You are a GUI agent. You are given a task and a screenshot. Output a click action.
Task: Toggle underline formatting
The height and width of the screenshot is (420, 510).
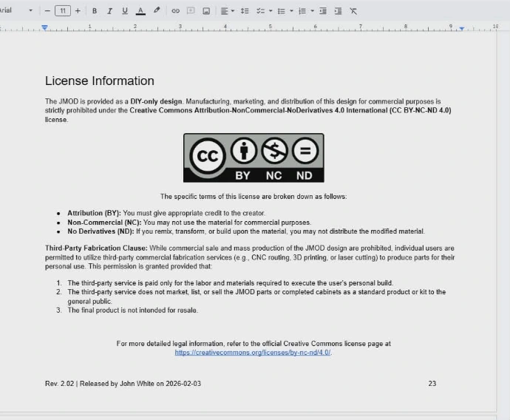[124, 11]
